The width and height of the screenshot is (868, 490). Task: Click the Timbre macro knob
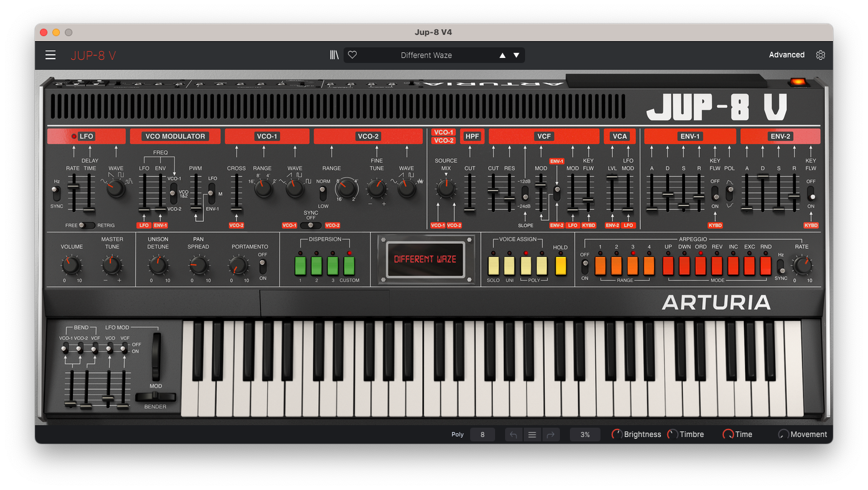(x=672, y=435)
